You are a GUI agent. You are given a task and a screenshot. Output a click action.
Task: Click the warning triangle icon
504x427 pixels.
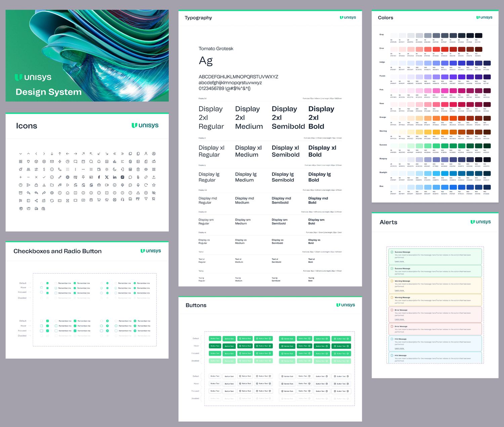tap(138, 193)
